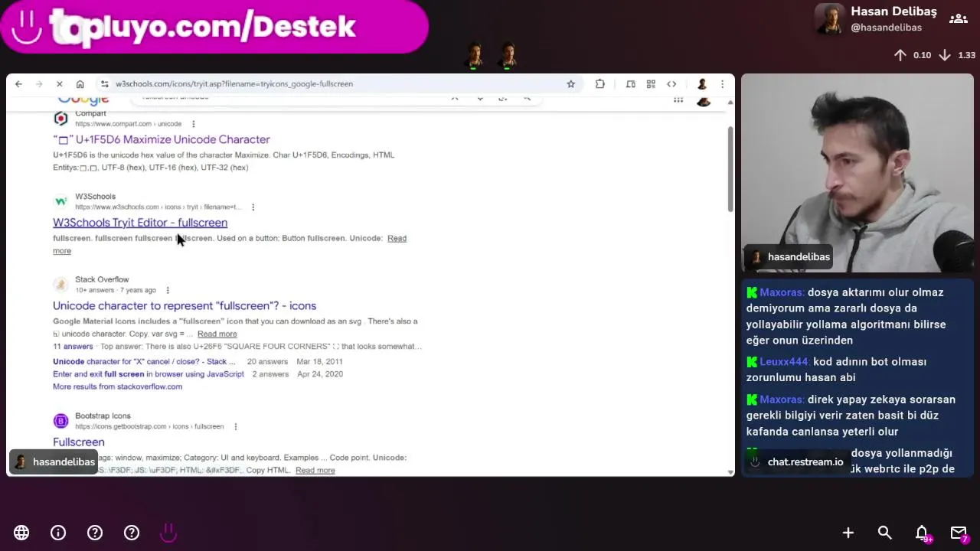Click the upload 0.10 bandwidth indicator
980x551 pixels.
pos(913,55)
